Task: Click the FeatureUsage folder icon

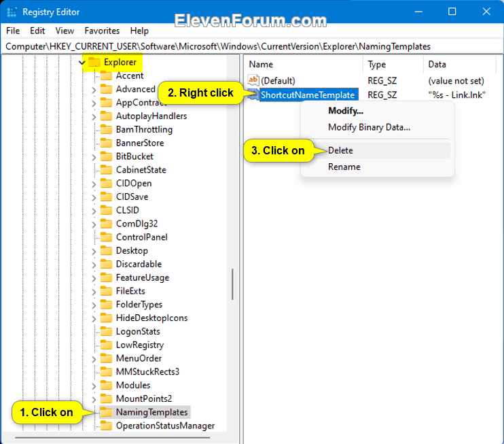Action: [x=106, y=277]
